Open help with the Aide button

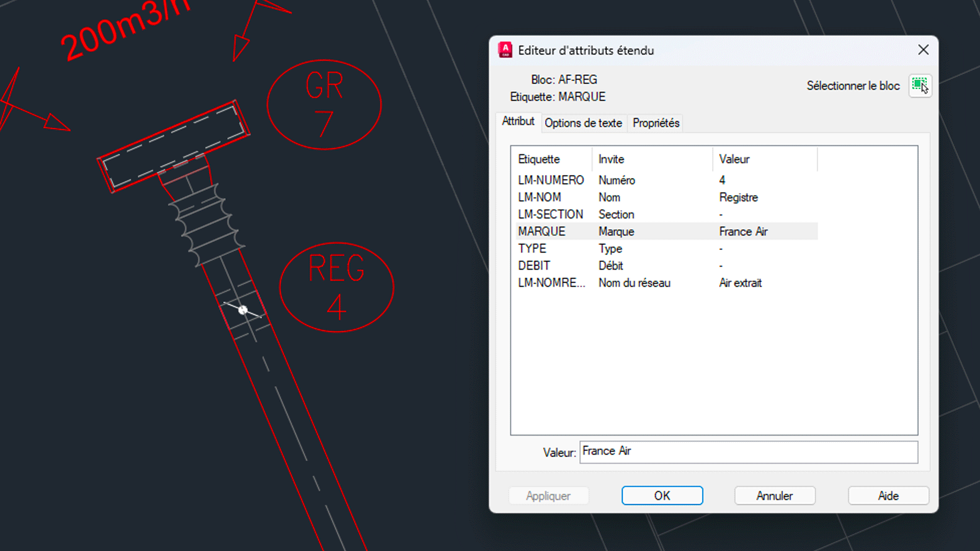click(x=888, y=496)
